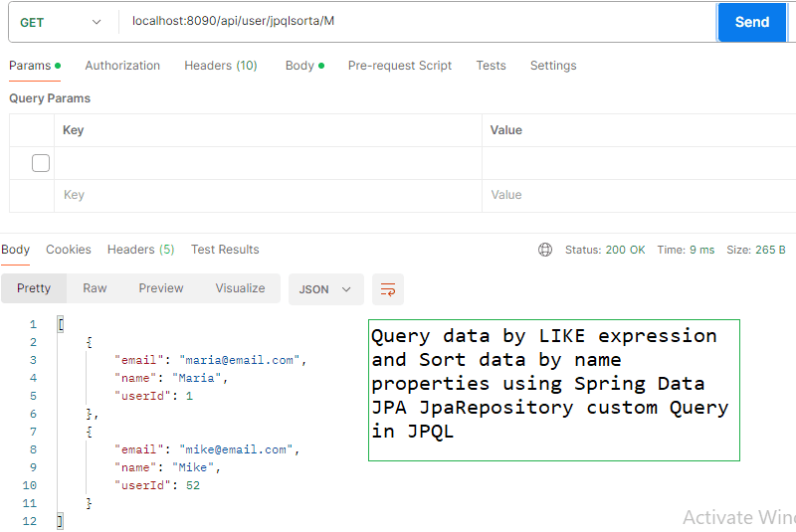Click the request URL input field
This screenshot has width=796, height=532.
(418, 22)
